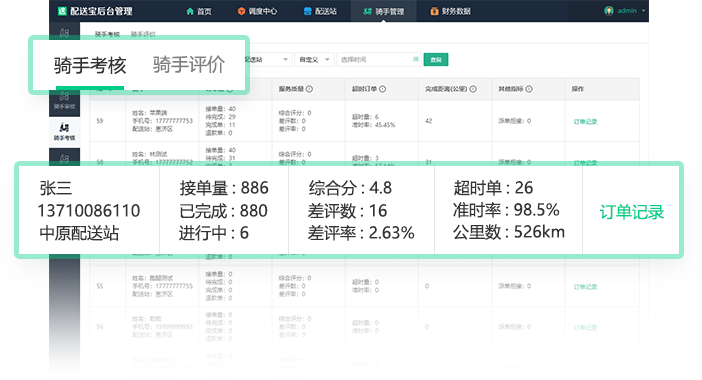Click the 调度中心 orange dispatch icon
This screenshot has width=702, height=380.
click(x=241, y=11)
